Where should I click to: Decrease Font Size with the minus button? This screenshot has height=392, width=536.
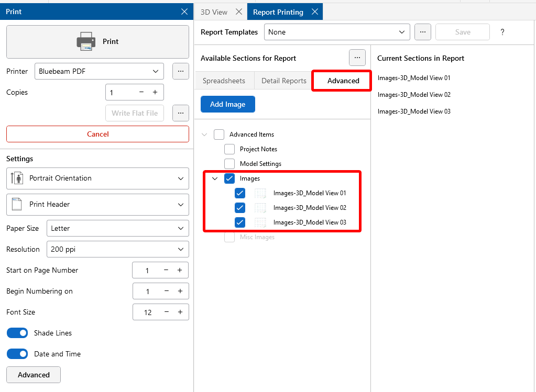(x=167, y=312)
